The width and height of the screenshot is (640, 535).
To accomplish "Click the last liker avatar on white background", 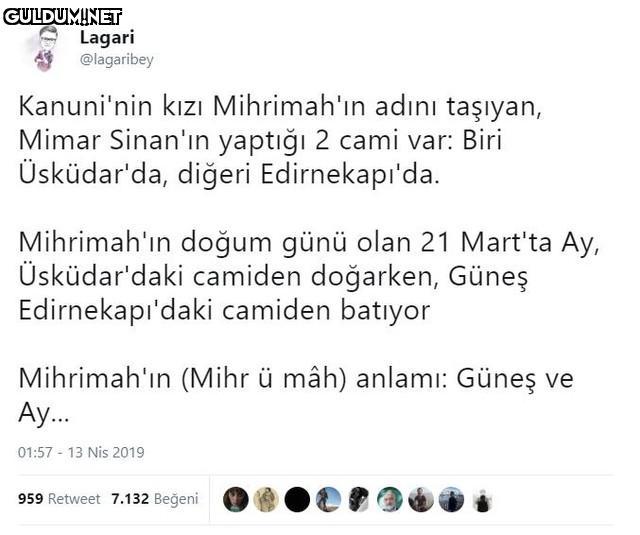I will coord(482,499).
